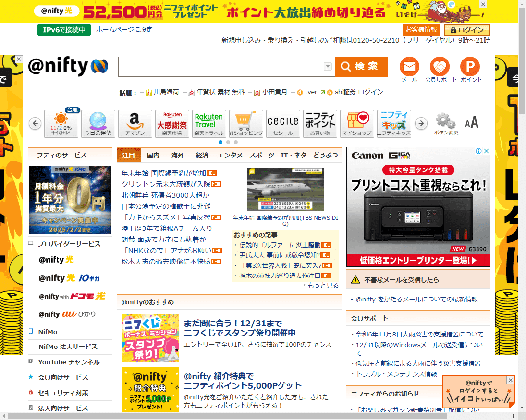The width and height of the screenshot is (526, 420).
Task: Switch to the どうぶつ news tab
Action: point(325,155)
